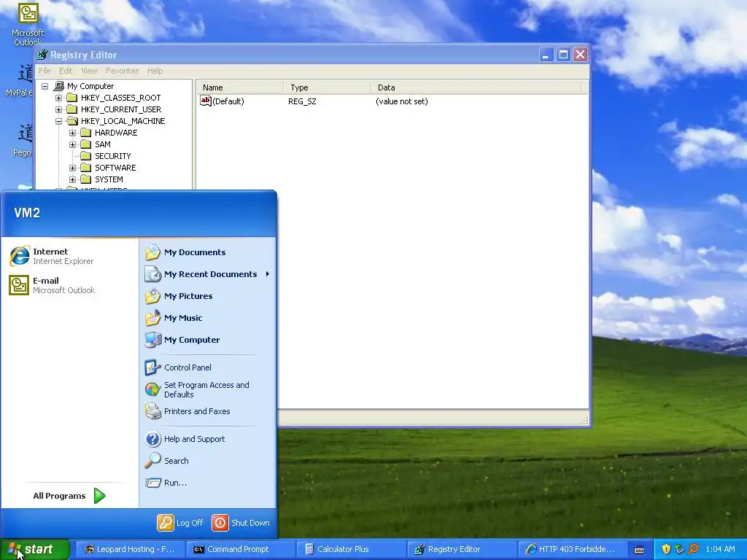Switch to Leopard Hosting taskbar window
Viewport: 747px width, 560px height.
click(130, 550)
